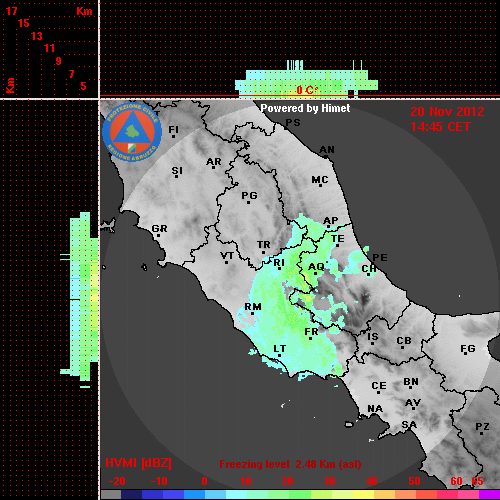500x500 pixels.
Task: Click the 0 C° freezing line label
Action: (307, 90)
